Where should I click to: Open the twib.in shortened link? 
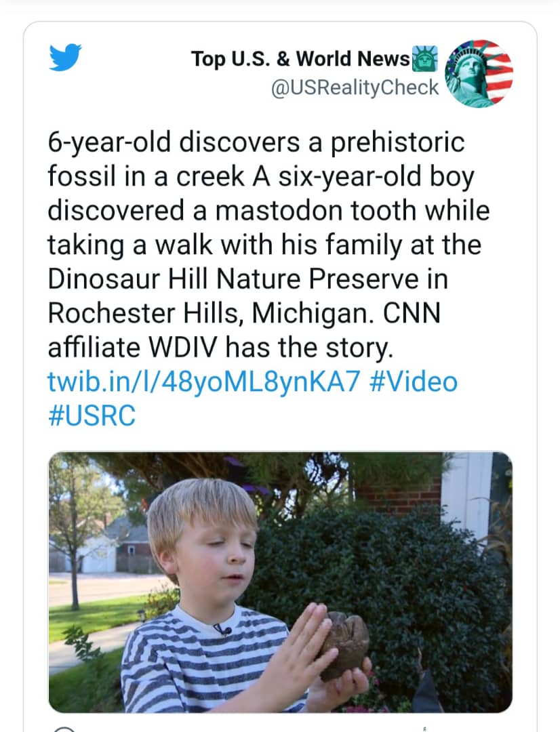coord(202,382)
